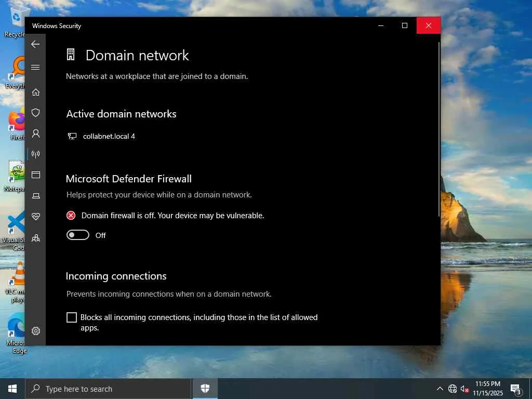Click the Notepad++ desktop shortcut
The image size is (532, 399).
tap(16, 176)
